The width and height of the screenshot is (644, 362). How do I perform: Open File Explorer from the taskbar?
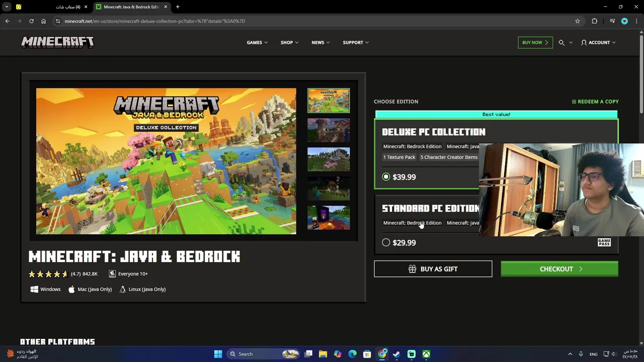coord(323,354)
